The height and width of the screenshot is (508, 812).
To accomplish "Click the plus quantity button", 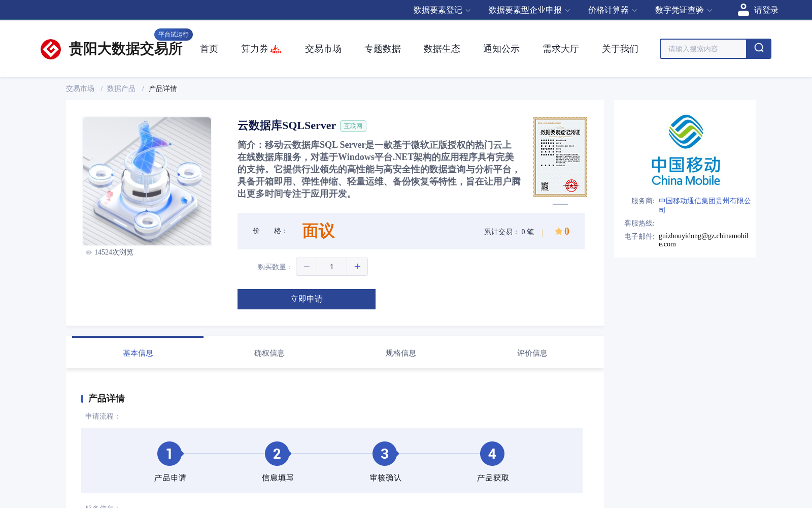I will tap(357, 267).
